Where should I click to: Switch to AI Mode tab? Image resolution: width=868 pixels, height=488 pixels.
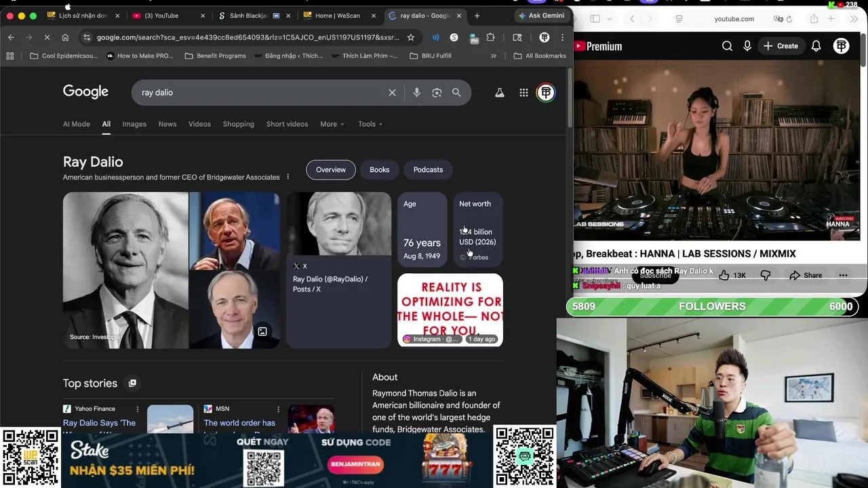point(76,124)
